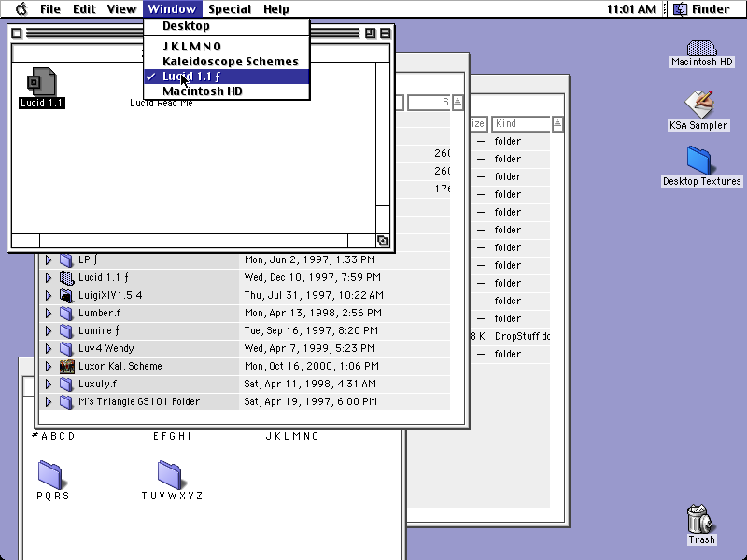Select the Desktop Textures folder icon
Viewport: 747px width, 560px height.
699,160
